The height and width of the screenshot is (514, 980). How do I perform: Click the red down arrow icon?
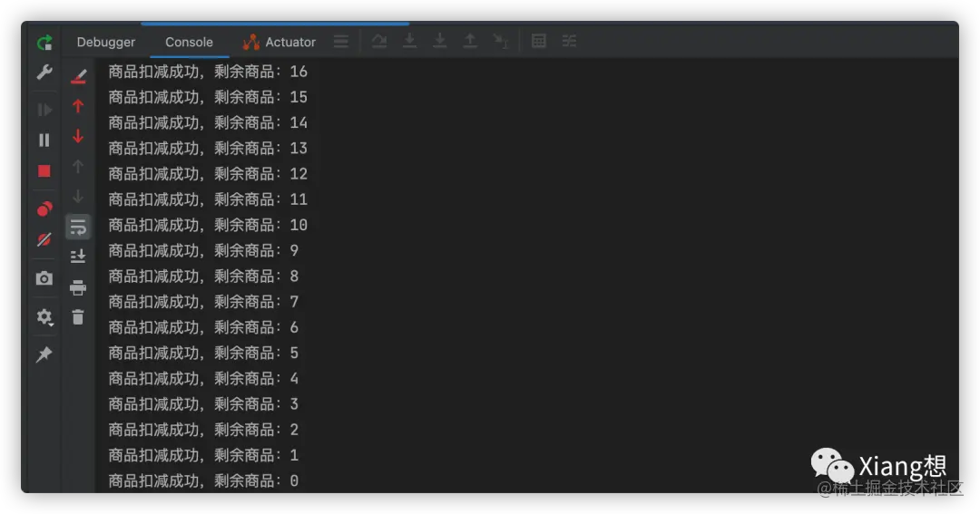[78, 136]
